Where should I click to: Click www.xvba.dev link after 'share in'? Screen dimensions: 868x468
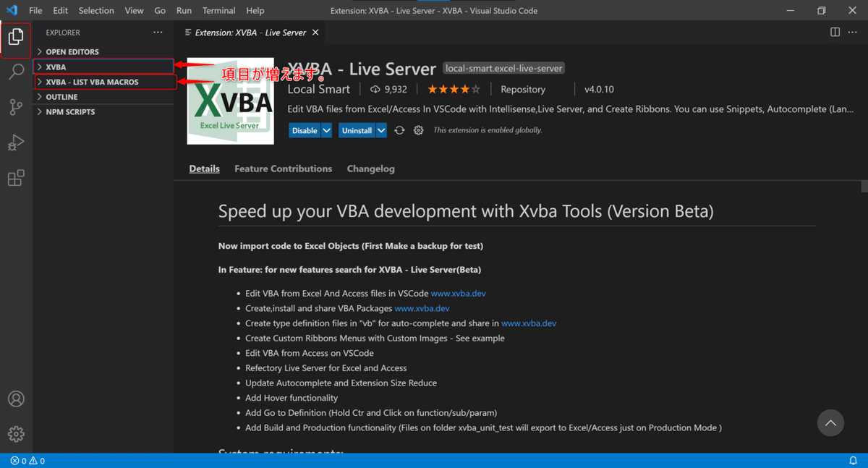pyautogui.click(x=529, y=323)
